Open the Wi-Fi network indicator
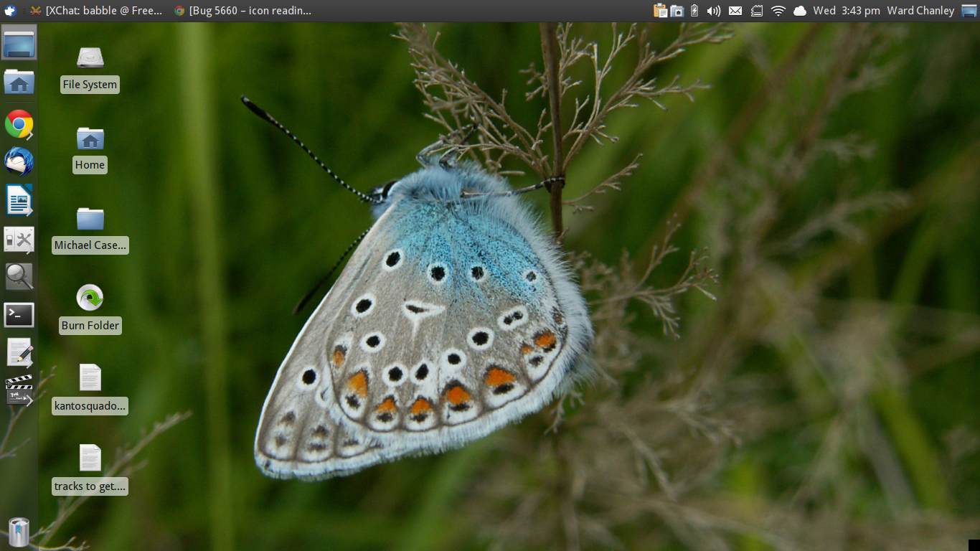The width and height of the screenshot is (980, 551). 778,11
